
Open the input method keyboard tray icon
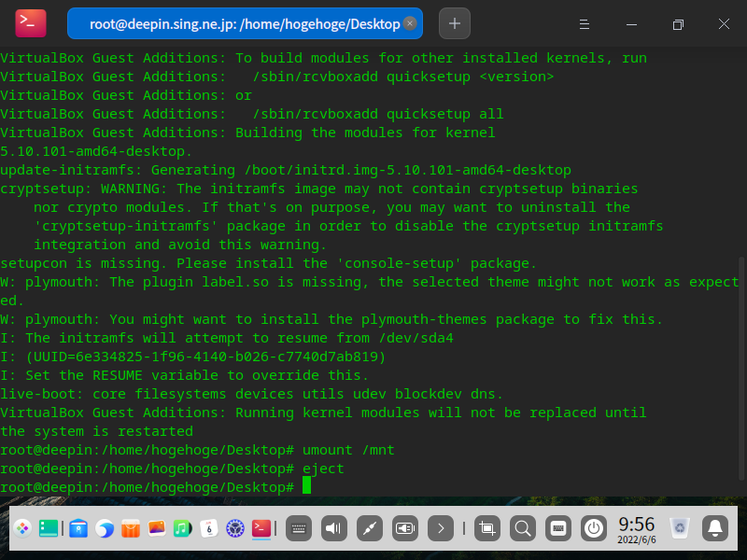(299, 528)
